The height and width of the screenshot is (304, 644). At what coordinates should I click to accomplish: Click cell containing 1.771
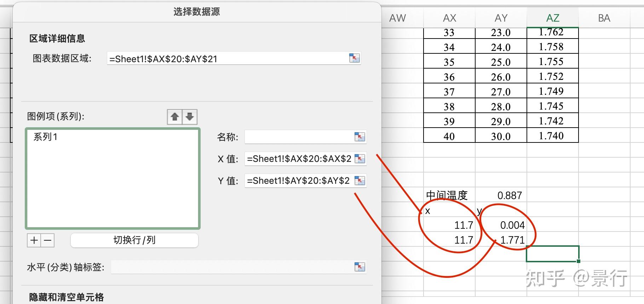click(501, 240)
